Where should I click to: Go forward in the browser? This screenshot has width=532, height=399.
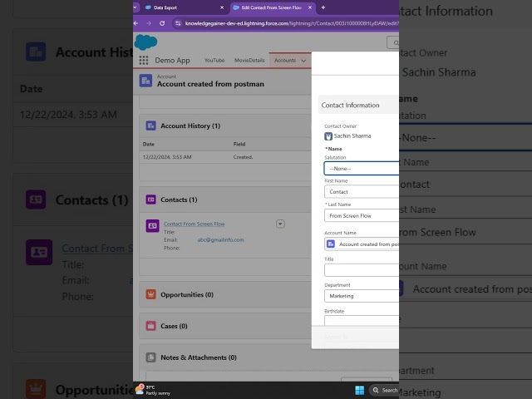[x=149, y=23]
